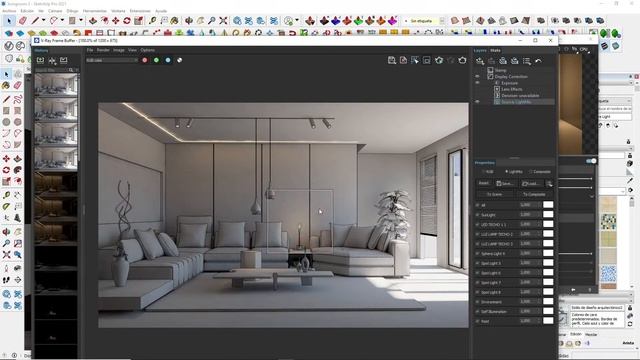Click the To Scene button

tap(495, 195)
